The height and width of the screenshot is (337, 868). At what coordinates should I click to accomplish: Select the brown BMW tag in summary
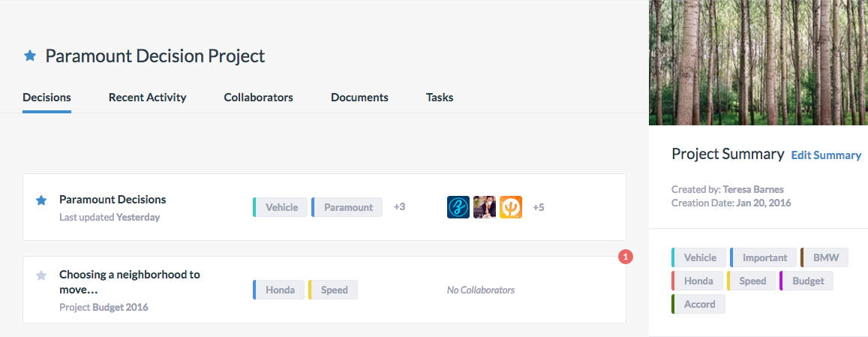tap(824, 257)
